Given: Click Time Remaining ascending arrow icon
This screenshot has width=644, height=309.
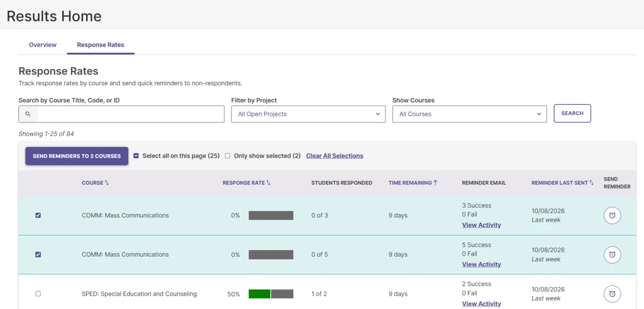Looking at the screenshot, I should (x=435, y=183).
